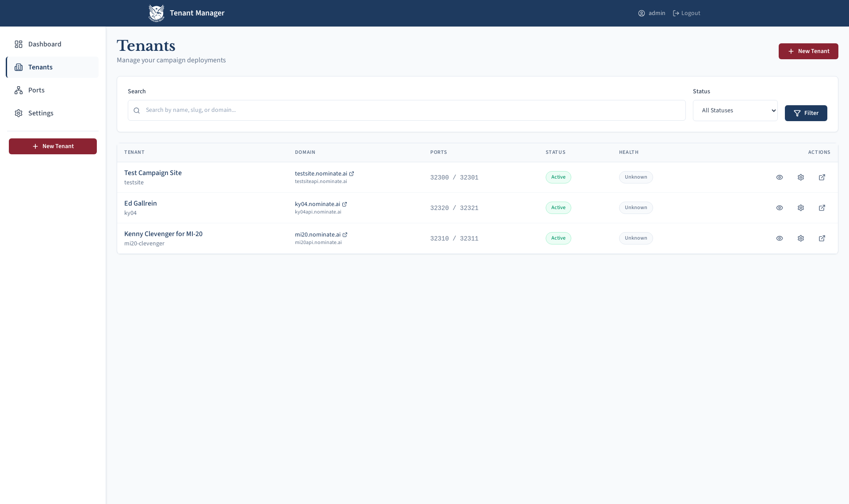
Task: Go to Dashboard in the sidebar
Action: 45,44
